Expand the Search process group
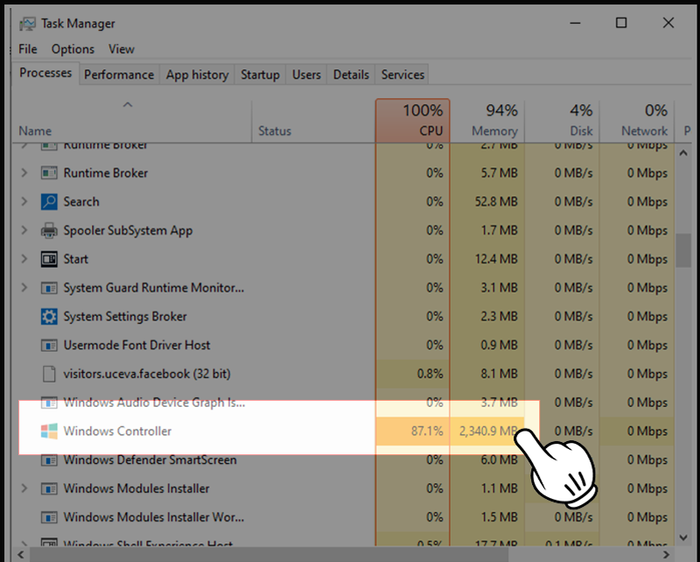 point(24,202)
